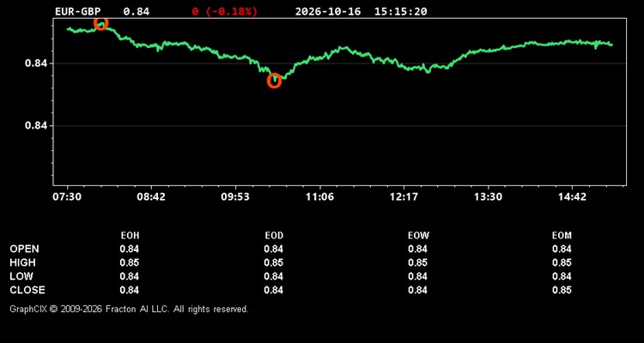Click the EOH column header
Image resolution: width=644 pixels, height=343 pixels.
(130, 236)
